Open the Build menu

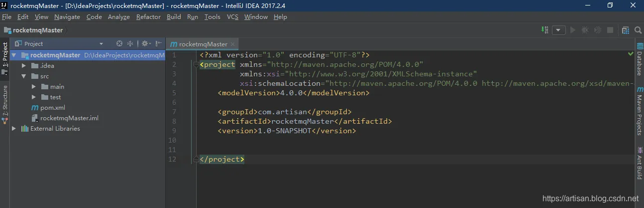point(174,17)
